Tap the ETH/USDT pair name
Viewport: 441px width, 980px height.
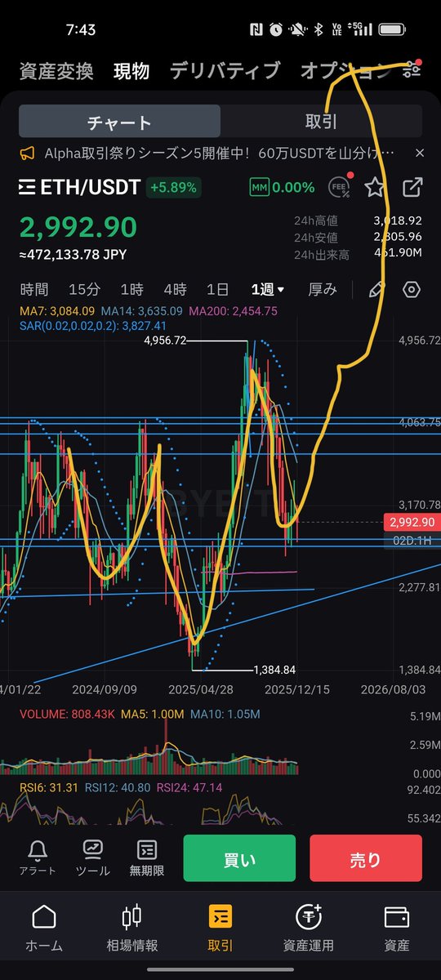pyautogui.click(x=91, y=187)
